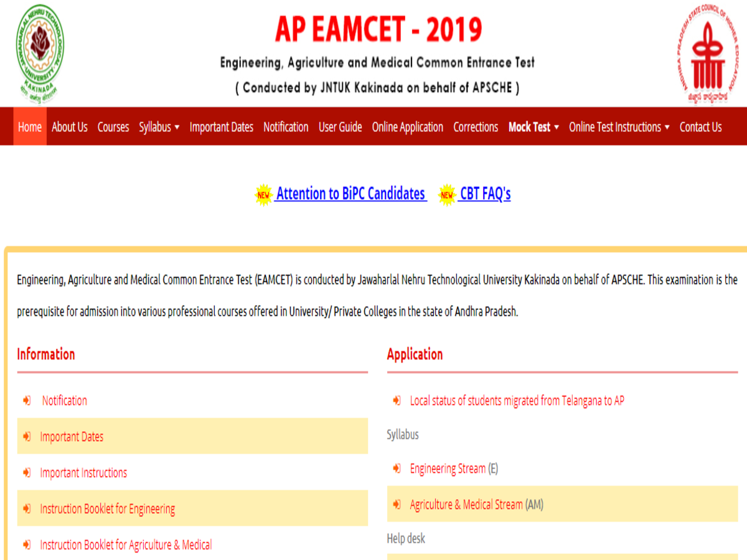Screen dimensions: 747x560
Task: Click the Help desk label
Action: [x=406, y=538]
